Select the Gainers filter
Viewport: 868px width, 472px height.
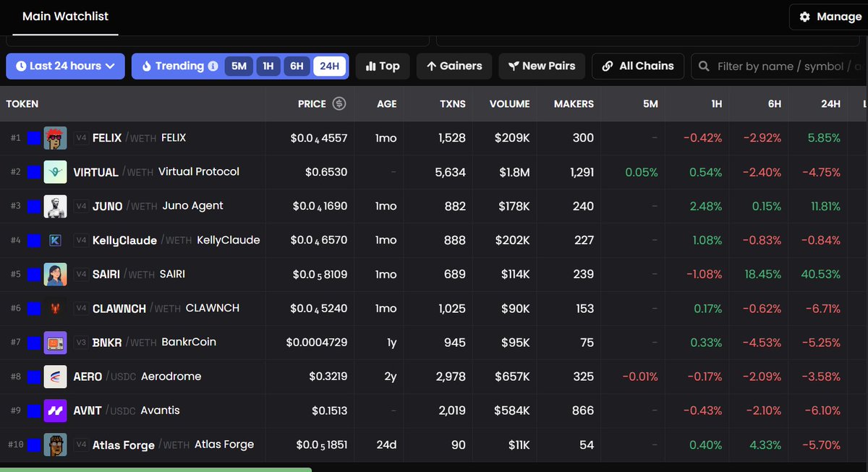[x=454, y=66]
